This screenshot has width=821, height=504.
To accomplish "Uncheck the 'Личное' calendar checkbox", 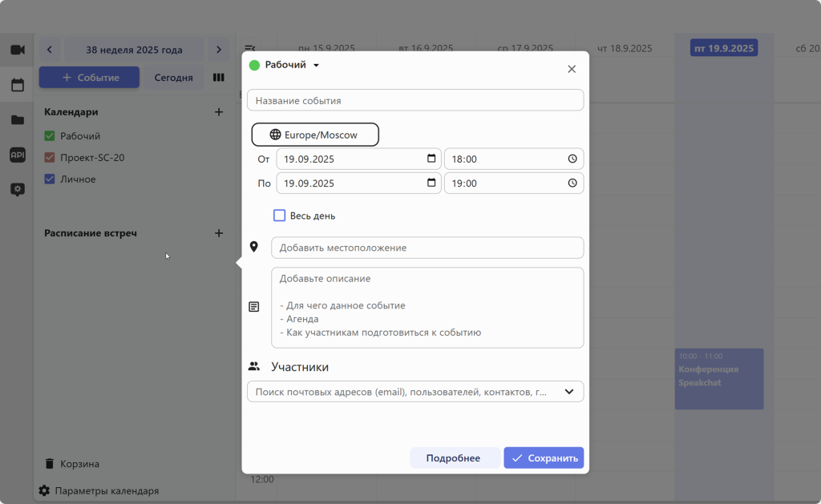I will point(50,179).
